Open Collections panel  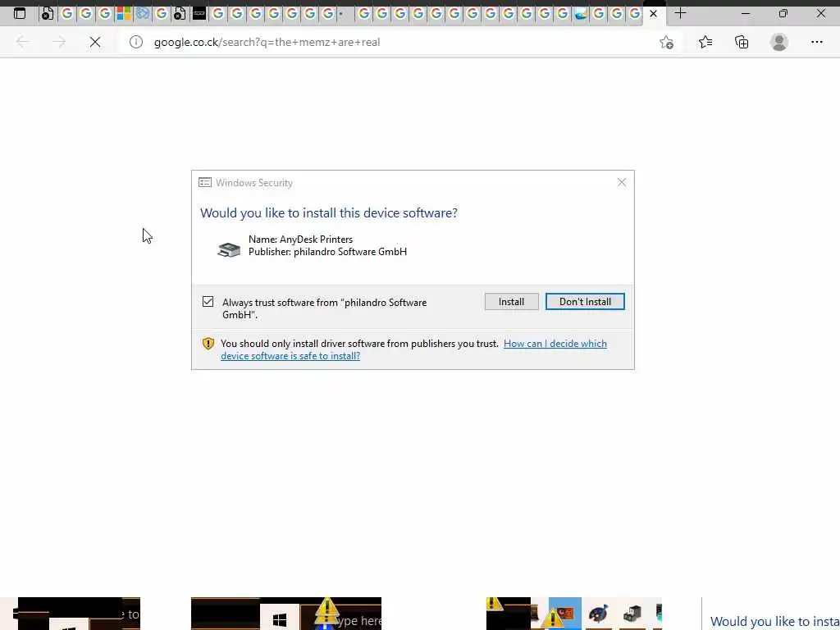click(x=742, y=42)
